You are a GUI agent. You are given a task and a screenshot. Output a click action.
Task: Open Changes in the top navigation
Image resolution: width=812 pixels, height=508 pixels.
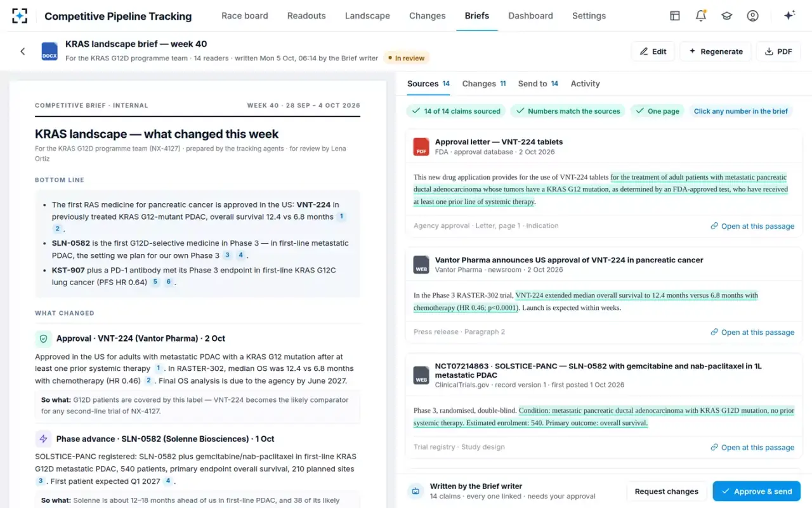428,16
